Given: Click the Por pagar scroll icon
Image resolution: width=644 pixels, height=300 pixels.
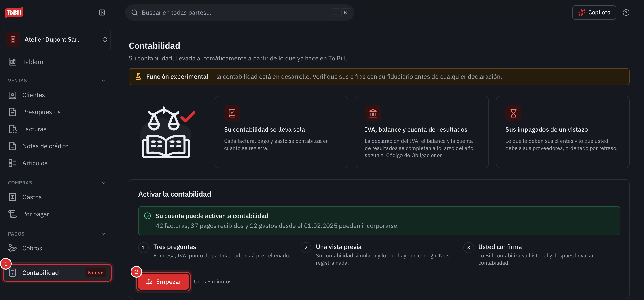Looking at the screenshot, I should pyautogui.click(x=13, y=214).
